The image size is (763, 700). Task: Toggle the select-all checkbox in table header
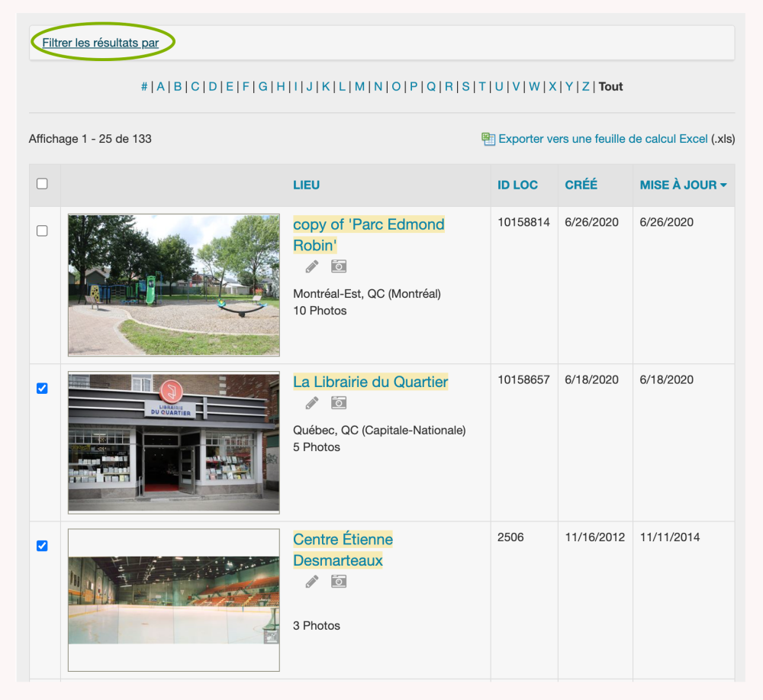pos(42,183)
